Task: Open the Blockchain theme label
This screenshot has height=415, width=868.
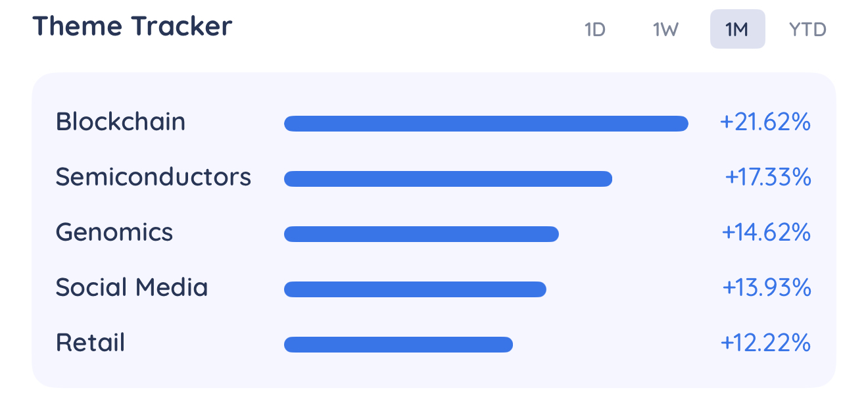Action: (120, 122)
